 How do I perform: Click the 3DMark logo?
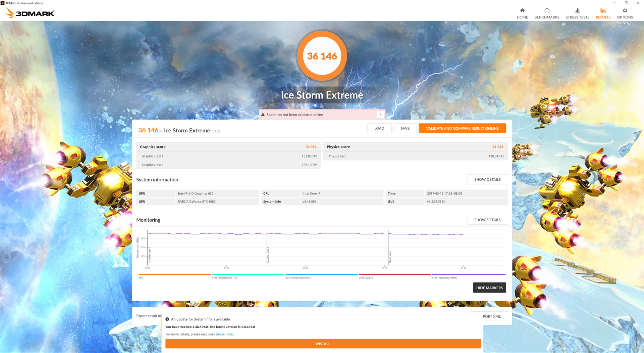[x=30, y=13]
